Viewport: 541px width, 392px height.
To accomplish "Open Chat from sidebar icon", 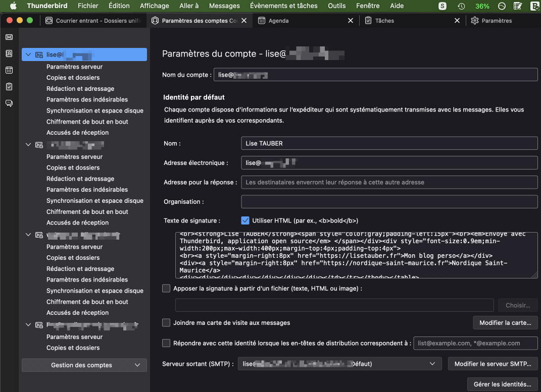I will [x=9, y=103].
